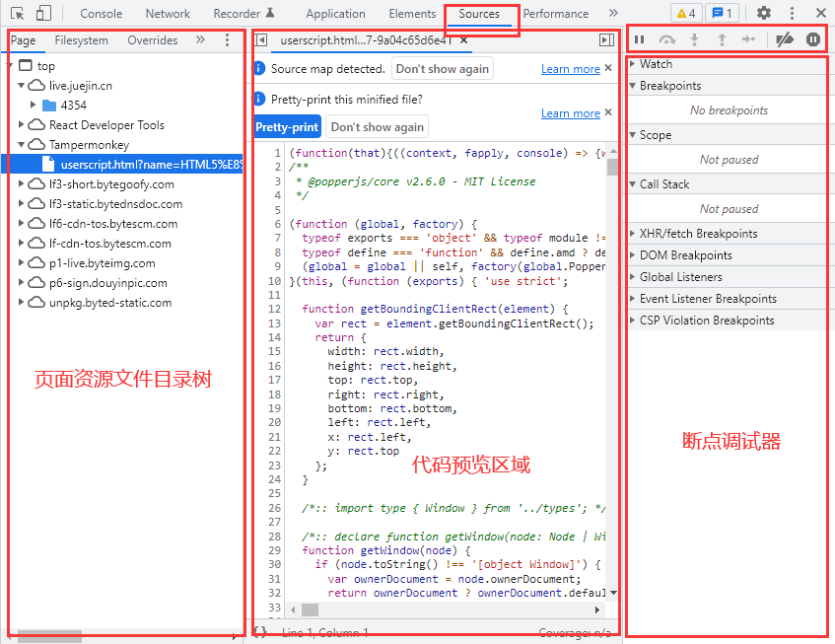This screenshot has width=835, height=644.
Task: Switch to the Network tab
Action: pos(168,14)
